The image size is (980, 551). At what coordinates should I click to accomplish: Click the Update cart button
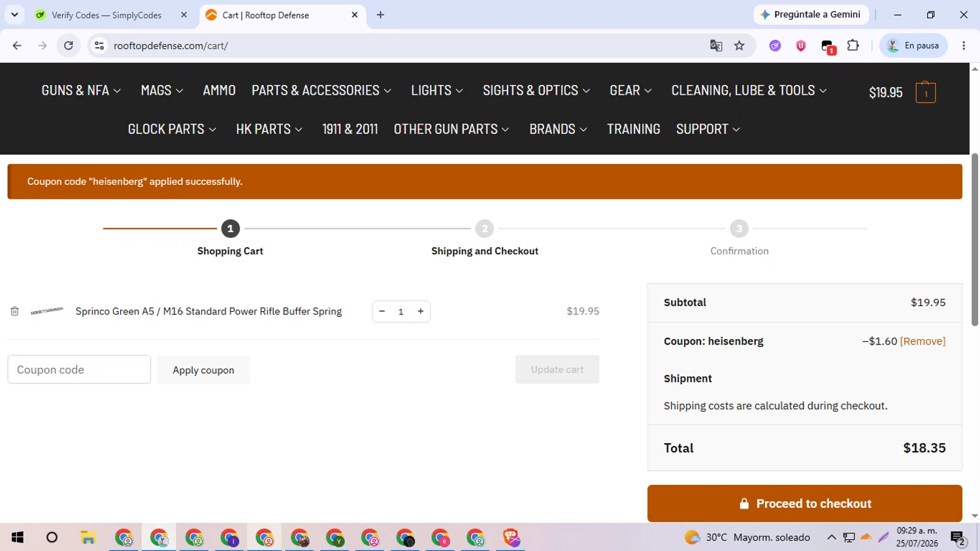[x=557, y=369]
